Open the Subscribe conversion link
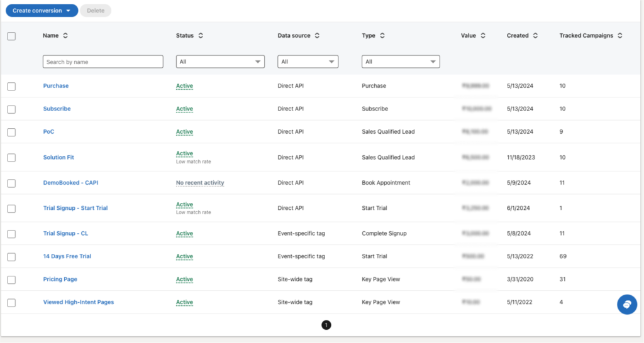Viewport: 644px width, 343px height. [x=57, y=109]
